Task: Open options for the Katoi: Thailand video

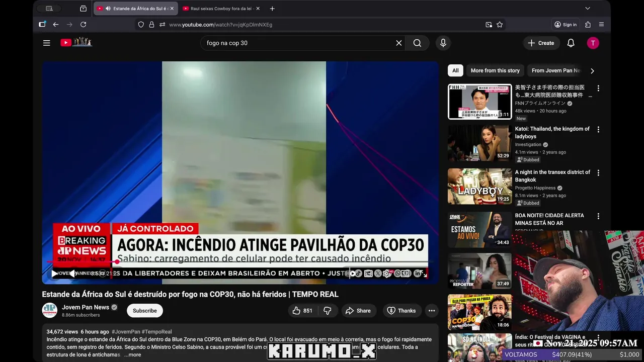Action: click(598, 129)
